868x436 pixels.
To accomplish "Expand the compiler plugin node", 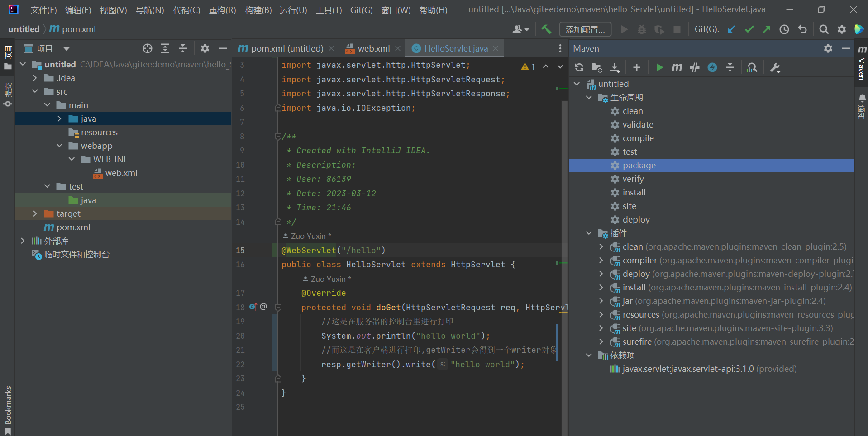I will [601, 261].
